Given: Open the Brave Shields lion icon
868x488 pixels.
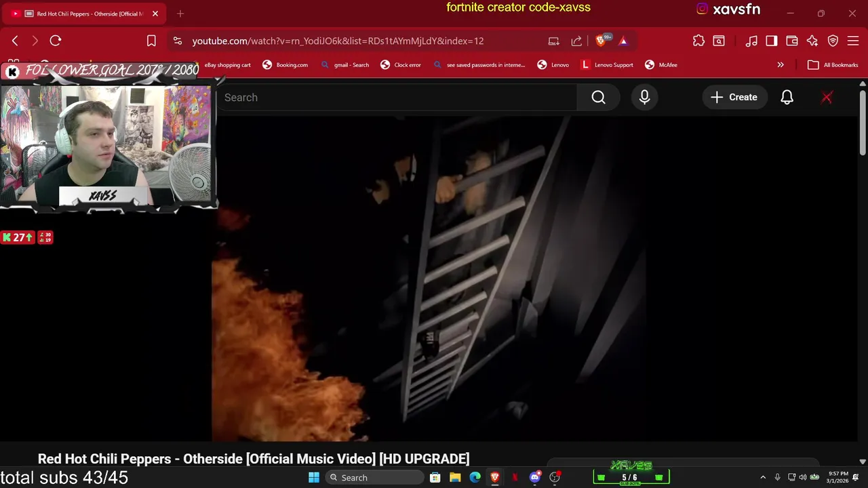Looking at the screenshot, I should pos(601,41).
